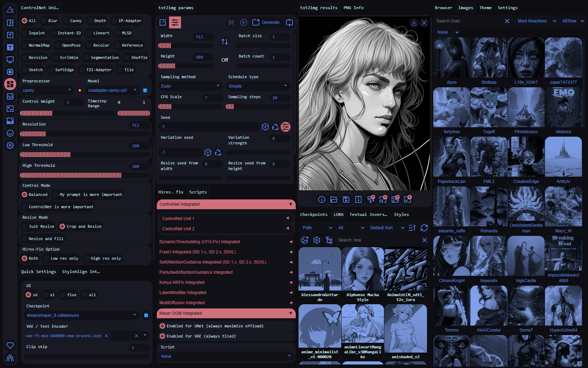Clear the Search lora field

click(x=425, y=240)
